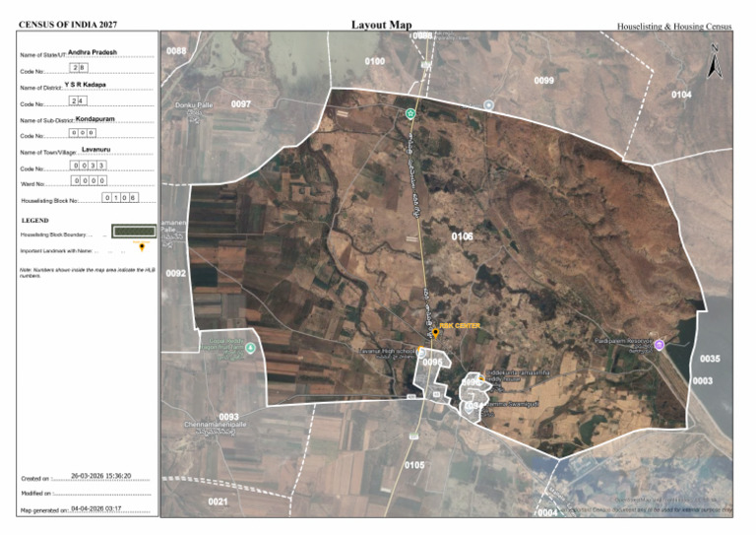Click the 0093 block label

[228, 417]
